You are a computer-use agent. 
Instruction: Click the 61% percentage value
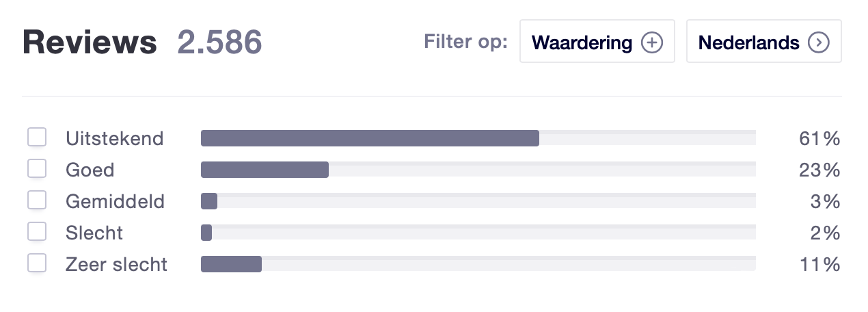click(819, 138)
